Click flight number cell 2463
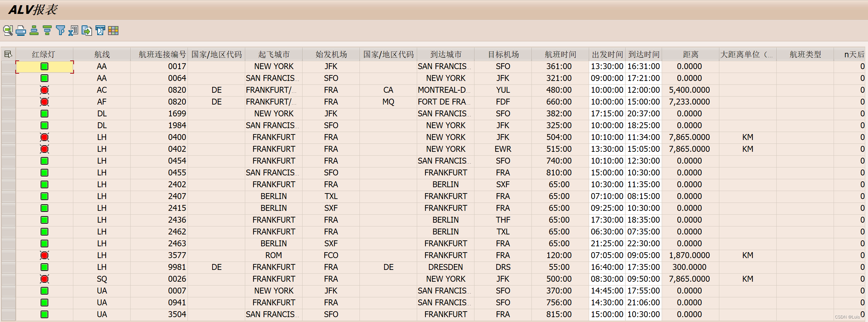Viewport: 868px width, 322px height. (x=159, y=243)
